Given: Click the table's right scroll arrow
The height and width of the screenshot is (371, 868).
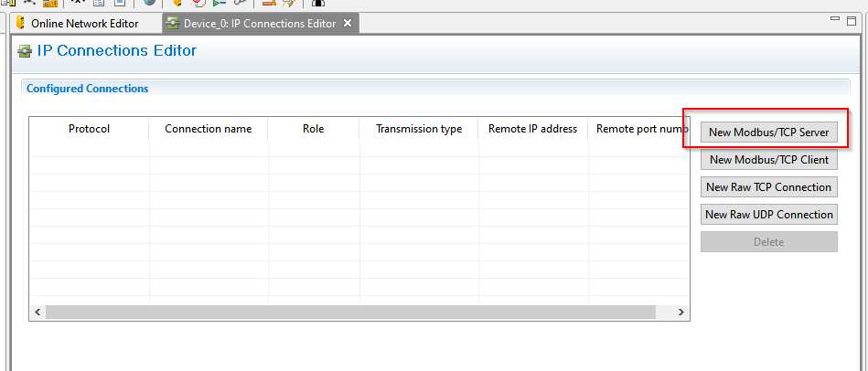Looking at the screenshot, I should 680,312.
